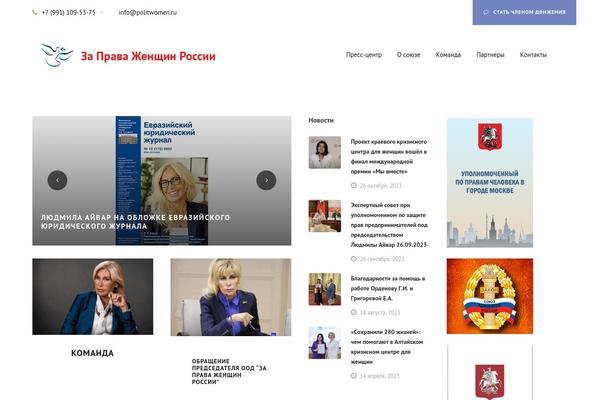Open the bottom Moscow coat of arms banner
Image resolution: width=600 pixels, height=400 pixels.
pyautogui.click(x=490, y=373)
